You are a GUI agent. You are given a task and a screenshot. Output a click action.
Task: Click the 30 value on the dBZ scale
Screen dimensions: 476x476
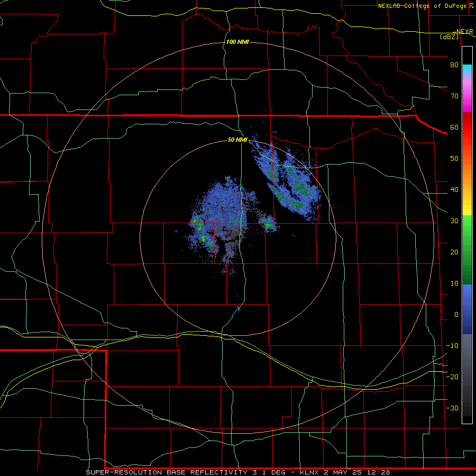tap(454, 221)
